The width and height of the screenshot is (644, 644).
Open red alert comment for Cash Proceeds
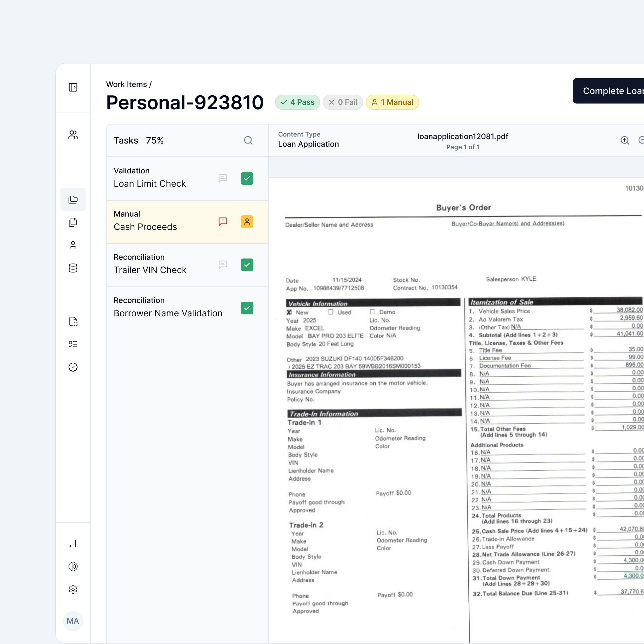pos(223,222)
